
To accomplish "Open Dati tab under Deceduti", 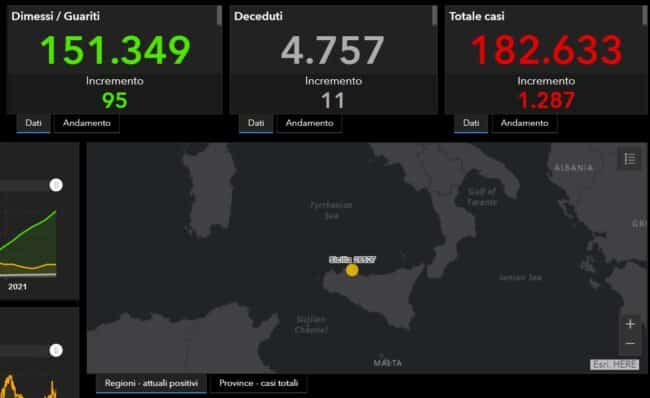I will tap(256, 123).
